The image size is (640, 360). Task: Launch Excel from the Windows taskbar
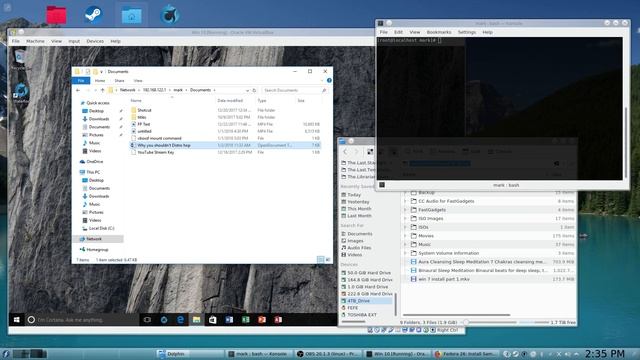245,320
